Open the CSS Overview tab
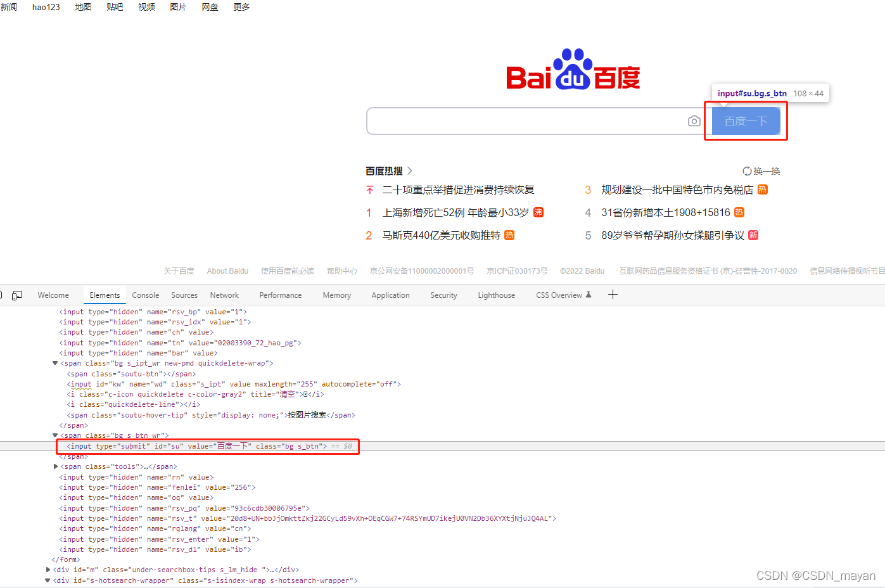 click(564, 295)
